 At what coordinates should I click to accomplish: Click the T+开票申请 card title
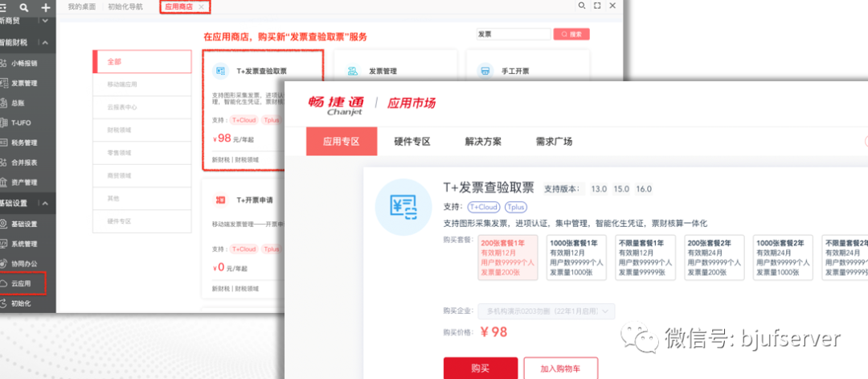click(255, 200)
